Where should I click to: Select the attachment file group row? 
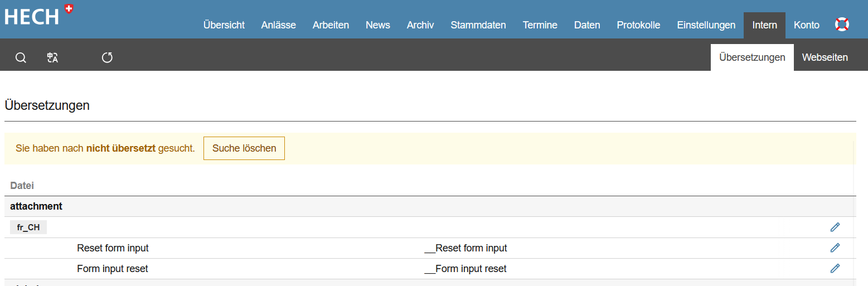click(36, 206)
